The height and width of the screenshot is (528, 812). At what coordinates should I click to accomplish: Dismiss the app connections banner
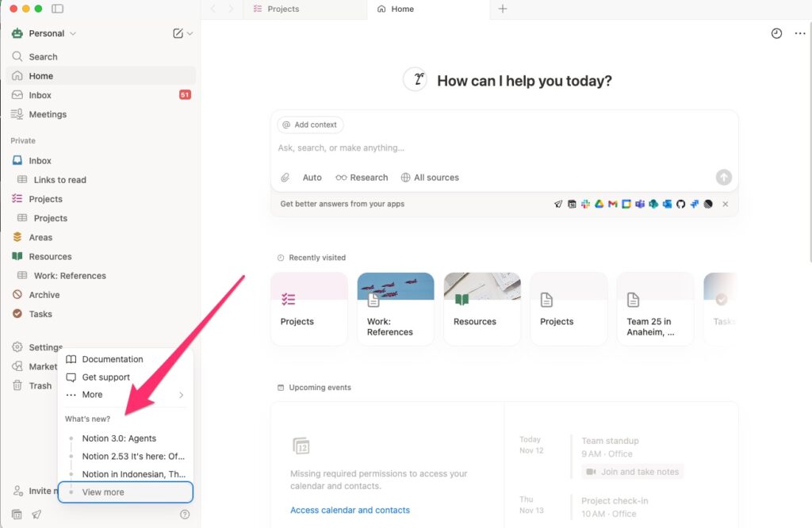725,204
